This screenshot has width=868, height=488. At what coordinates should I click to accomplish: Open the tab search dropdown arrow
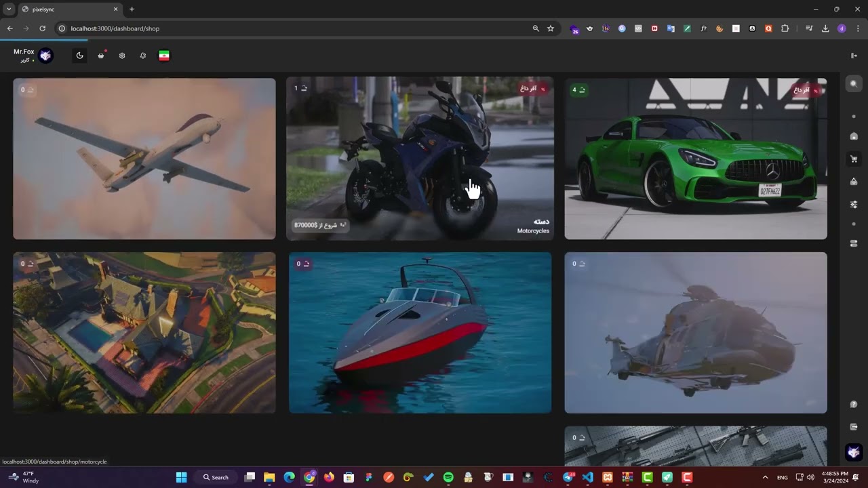pyautogui.click(x=8, y=9)
